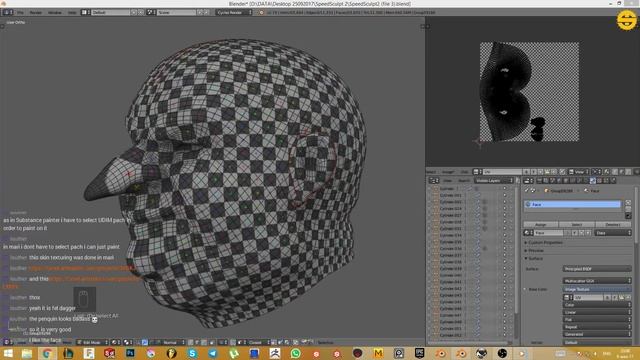Open the Cycles Render engine dropdown

[x=234, y=12]
